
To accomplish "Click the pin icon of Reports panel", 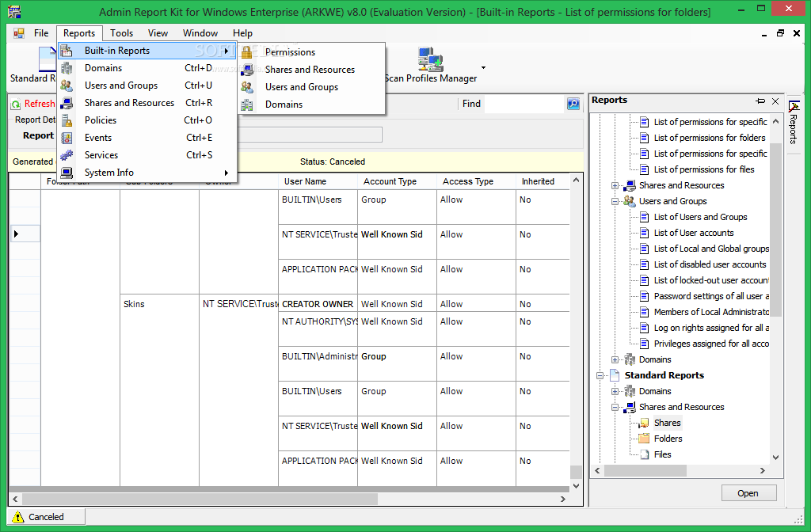I will (x=760, y=101).
